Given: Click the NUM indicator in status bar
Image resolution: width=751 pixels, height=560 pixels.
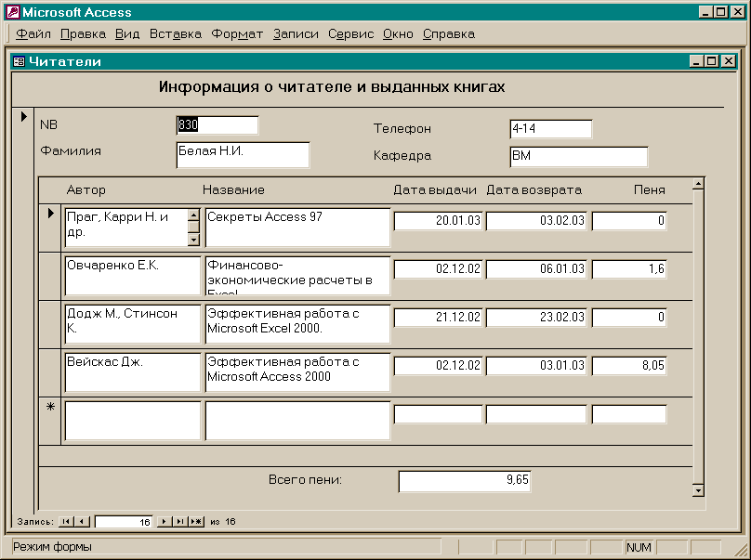Looking at the screenshot, I should pyautogui.click(x=639, y=547).
